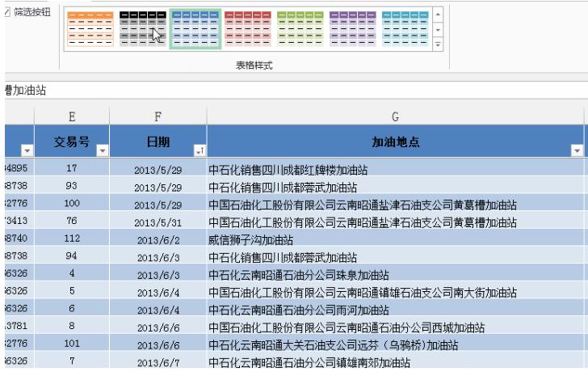Open the 加油地点 column filter dropdown
Viewport: 588px width, 376px height.
tap(576, 150)
